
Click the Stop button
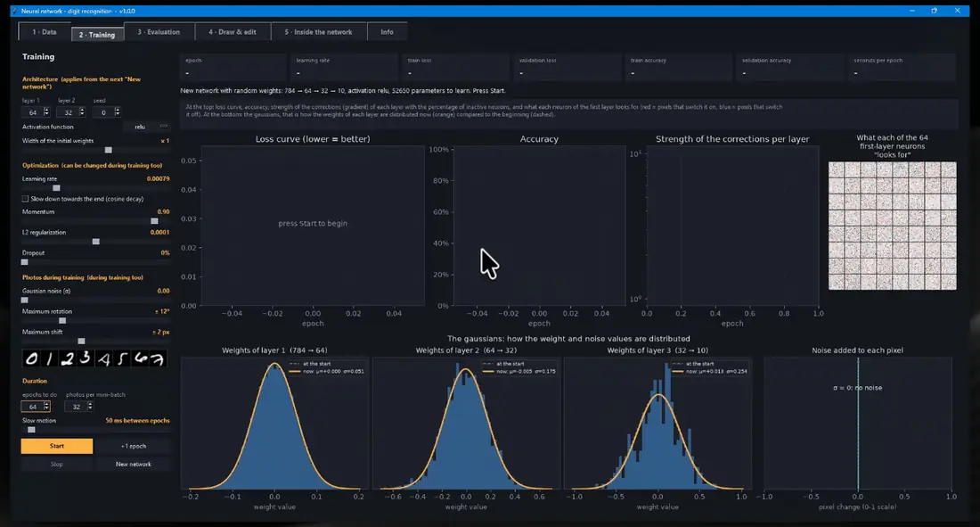point(57,464)
